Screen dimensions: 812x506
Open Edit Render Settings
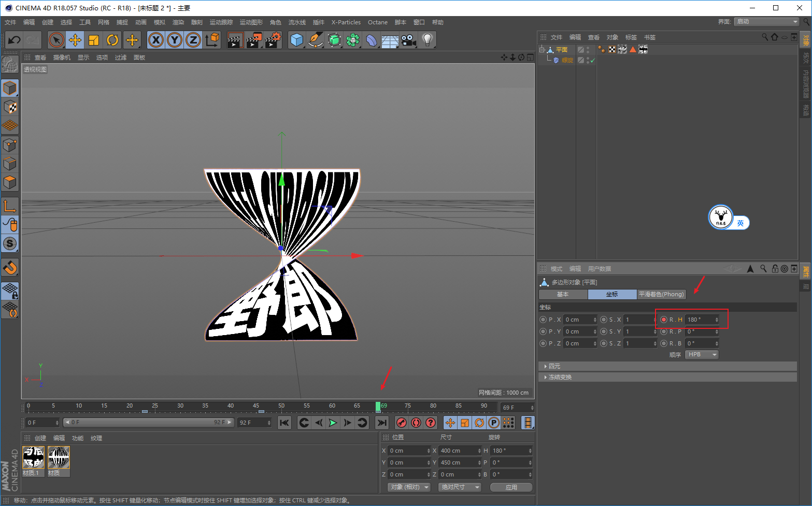click(273, 40)
